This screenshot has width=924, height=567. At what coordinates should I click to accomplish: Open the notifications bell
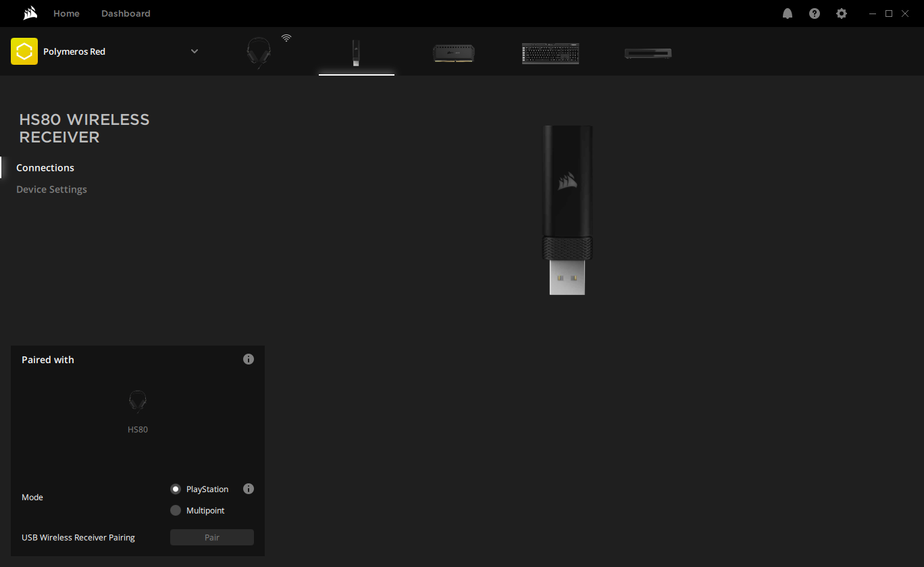788,13
